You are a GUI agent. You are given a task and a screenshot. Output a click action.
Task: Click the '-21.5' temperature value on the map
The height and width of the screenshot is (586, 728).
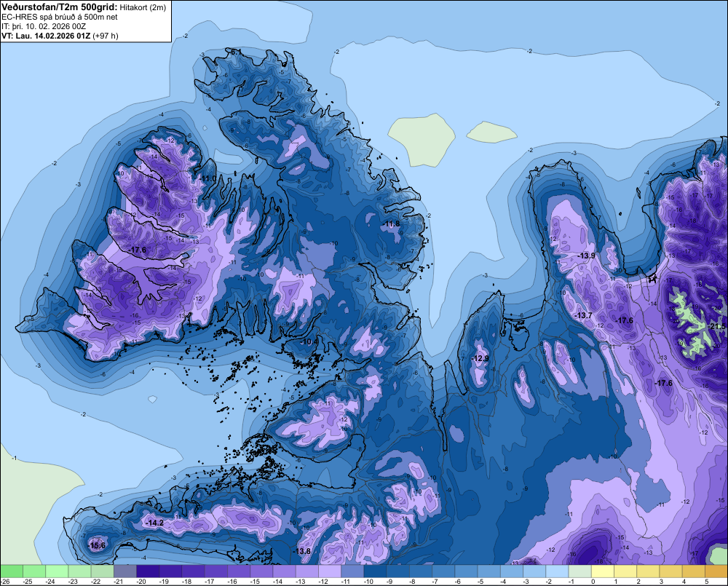(x=717, y=327)
